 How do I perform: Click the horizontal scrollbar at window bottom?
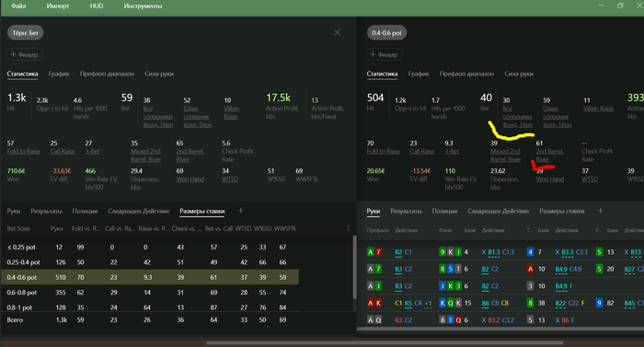point(385,342)
